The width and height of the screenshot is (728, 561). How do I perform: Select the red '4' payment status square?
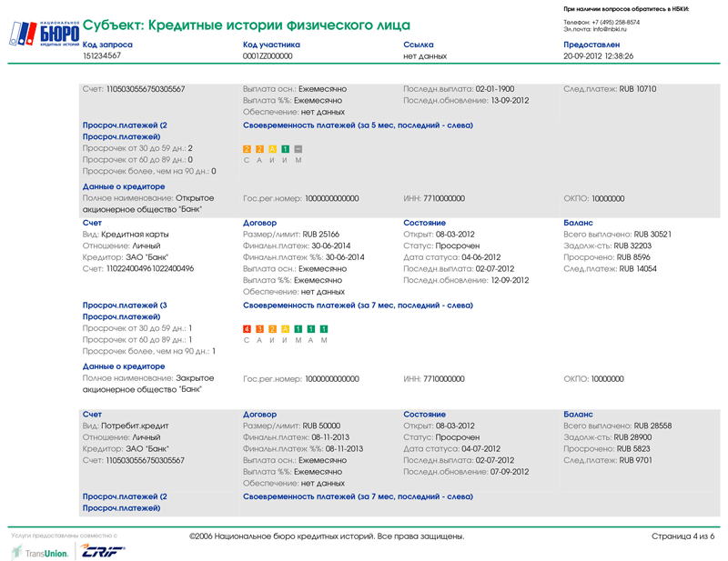pos(247,329)
